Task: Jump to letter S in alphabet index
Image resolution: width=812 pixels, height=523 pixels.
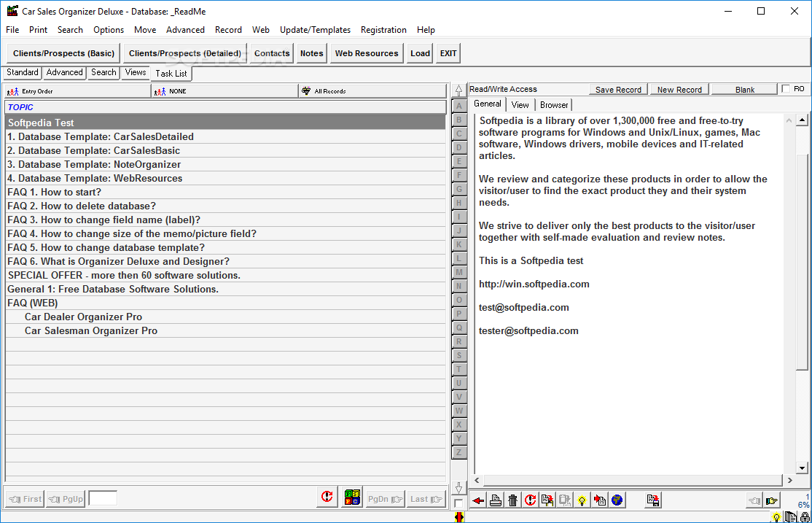Action: click(458, 355)
